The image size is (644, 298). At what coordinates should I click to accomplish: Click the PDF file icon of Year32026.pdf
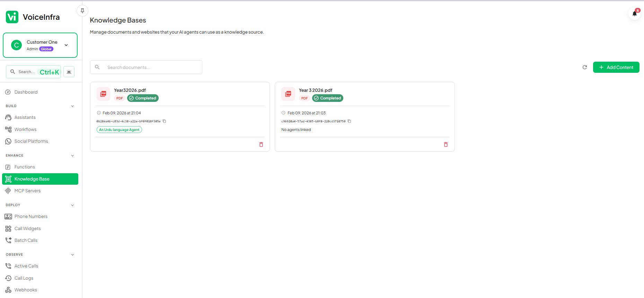pyautogui.click(x=103, y=94)
